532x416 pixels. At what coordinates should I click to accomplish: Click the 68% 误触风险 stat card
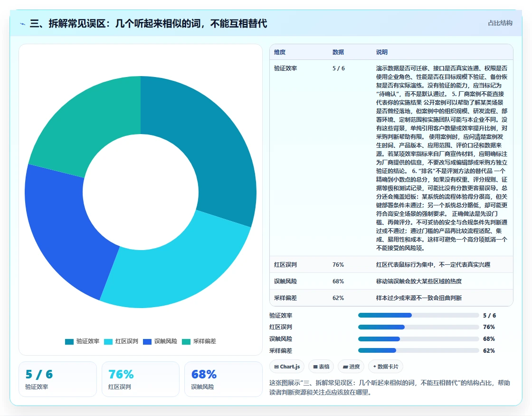[x=223, y=379]
